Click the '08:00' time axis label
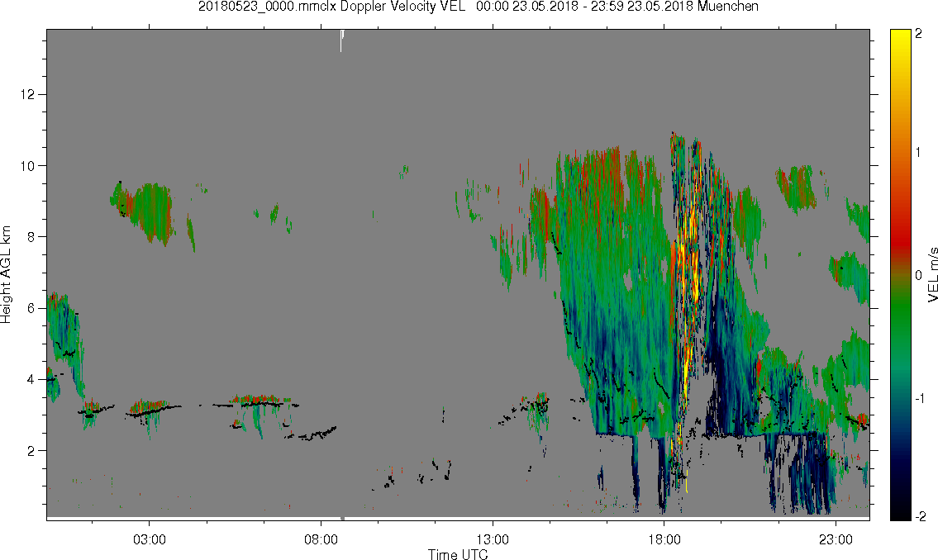The width and height of the screenshot is (938, 560). (x=321, y=540)
